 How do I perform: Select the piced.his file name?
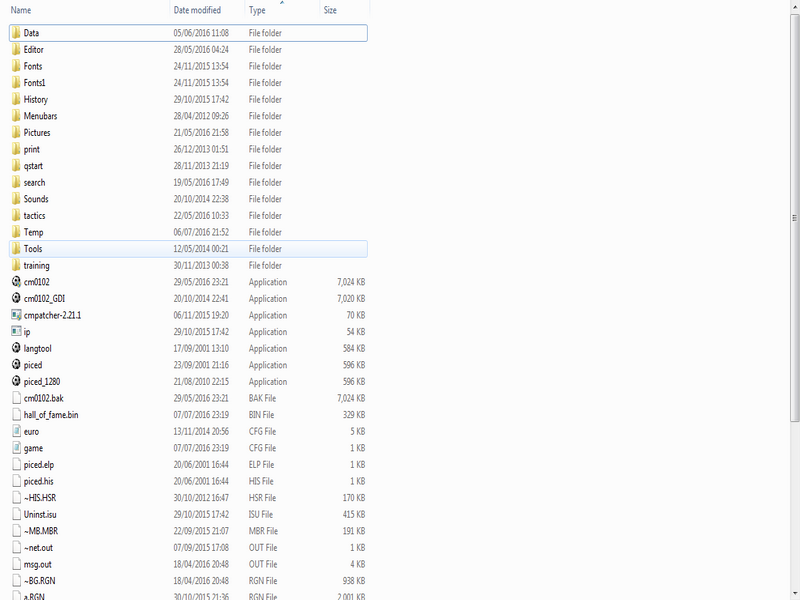(38, 481)
